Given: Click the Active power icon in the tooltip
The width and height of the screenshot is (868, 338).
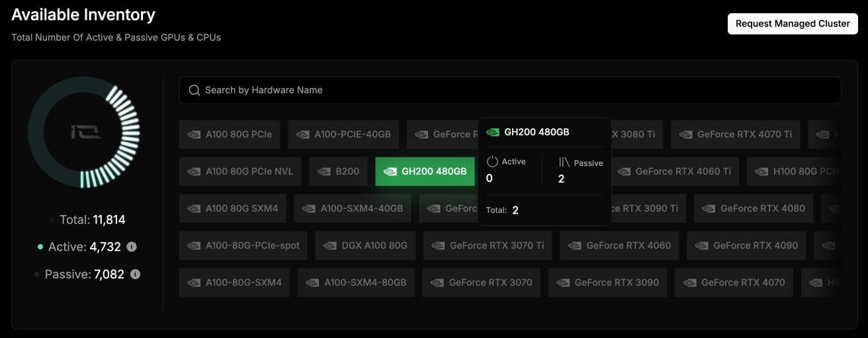Looking at the screenshot, I should [x=492, y=161].
